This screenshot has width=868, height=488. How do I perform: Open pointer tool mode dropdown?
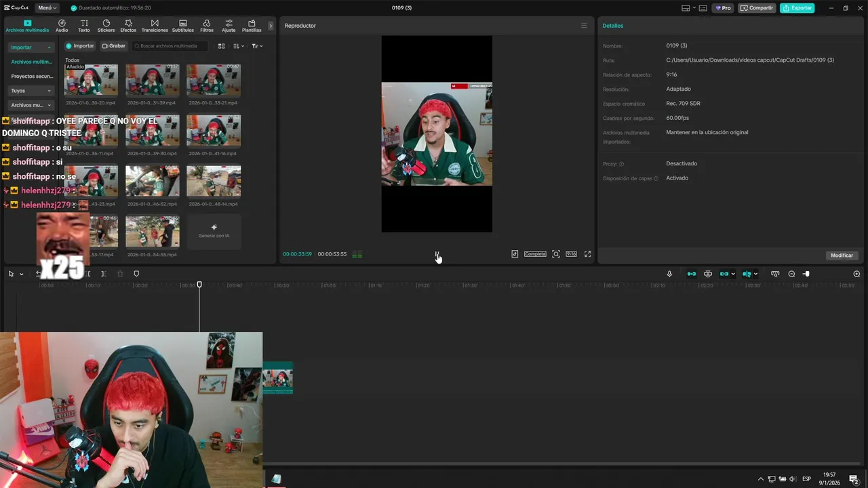coord(21,274)
